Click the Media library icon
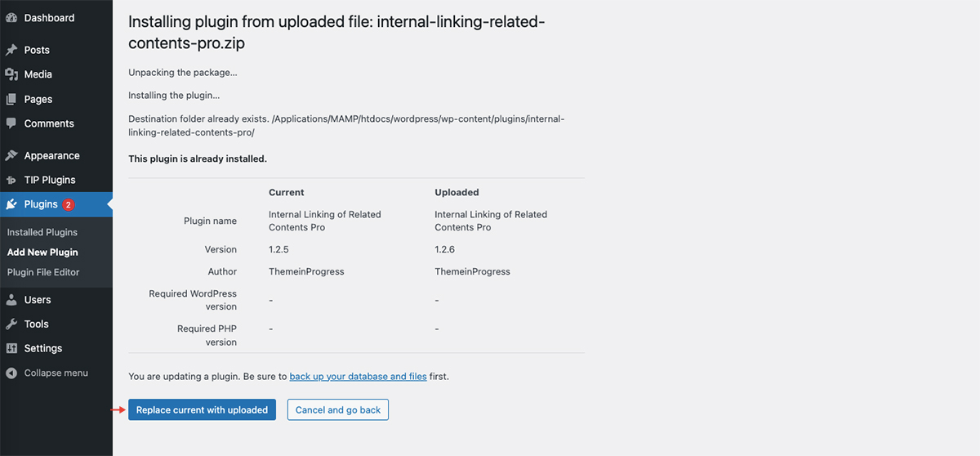Image resolution: width=980 pixels, height=456 pixels. click(11, 74)
